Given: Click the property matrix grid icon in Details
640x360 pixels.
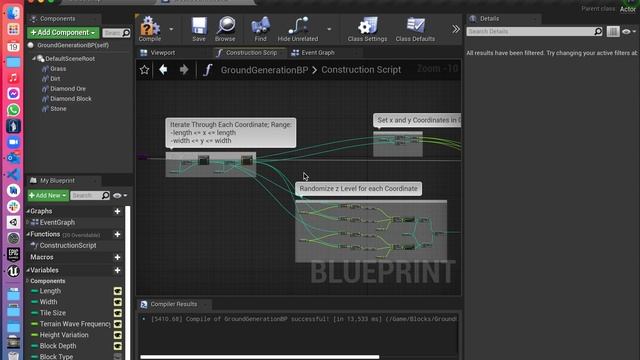Looking at the screenshot, I should (613, 31).
